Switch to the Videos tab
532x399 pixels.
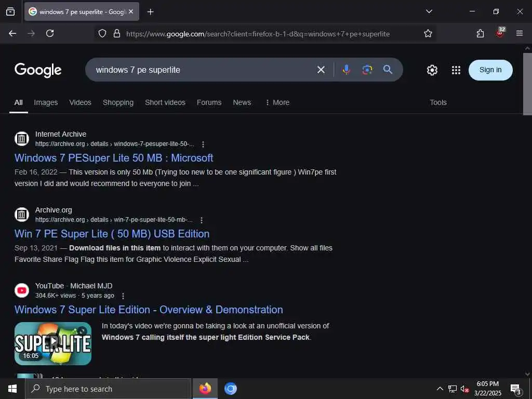[80, 102]
